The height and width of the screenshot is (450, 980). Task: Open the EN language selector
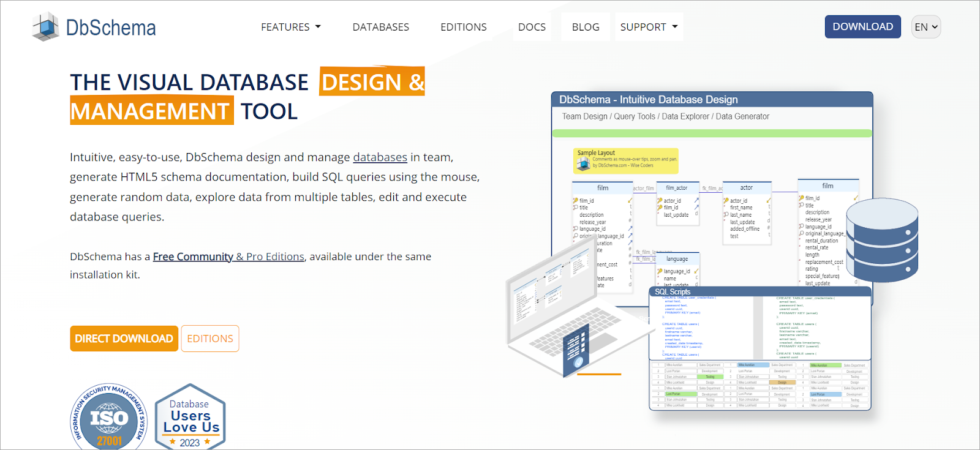point(926,27)
